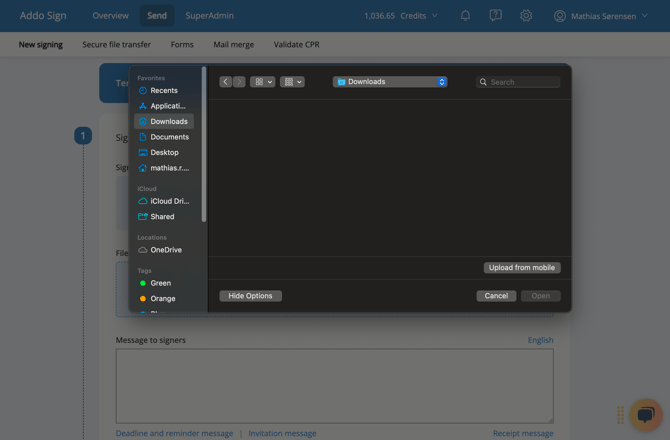This screenshot has width=670, height=440.
Task: Open the settings gear icon
Action: tap(526, 16)
